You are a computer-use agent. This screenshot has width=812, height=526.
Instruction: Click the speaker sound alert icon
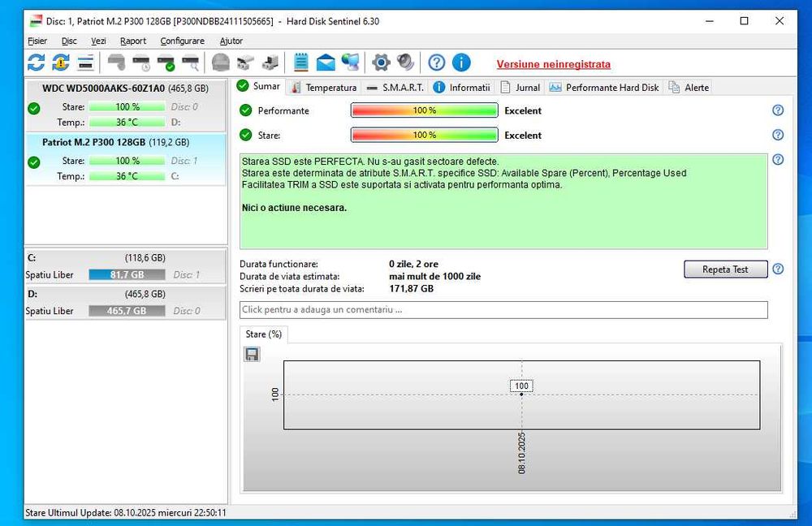[x=405, y=63]
